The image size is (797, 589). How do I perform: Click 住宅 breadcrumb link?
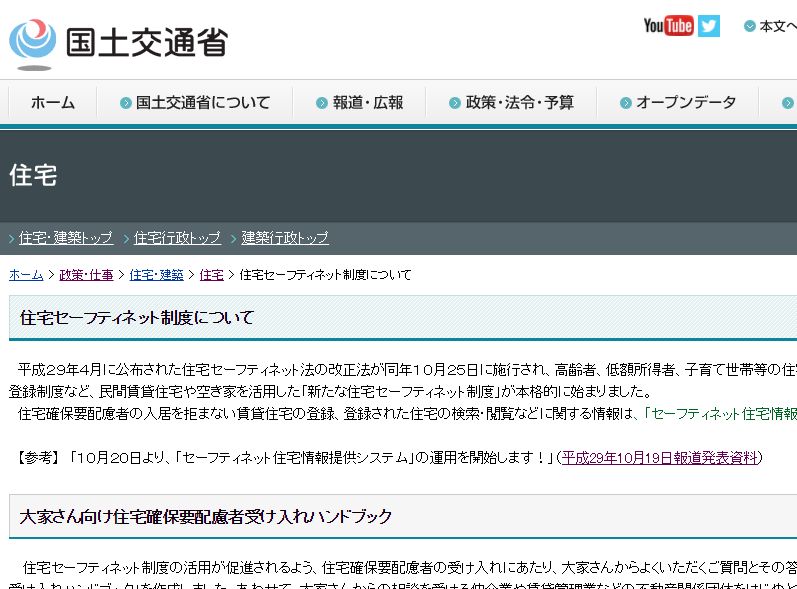click(x=211, y=274)
